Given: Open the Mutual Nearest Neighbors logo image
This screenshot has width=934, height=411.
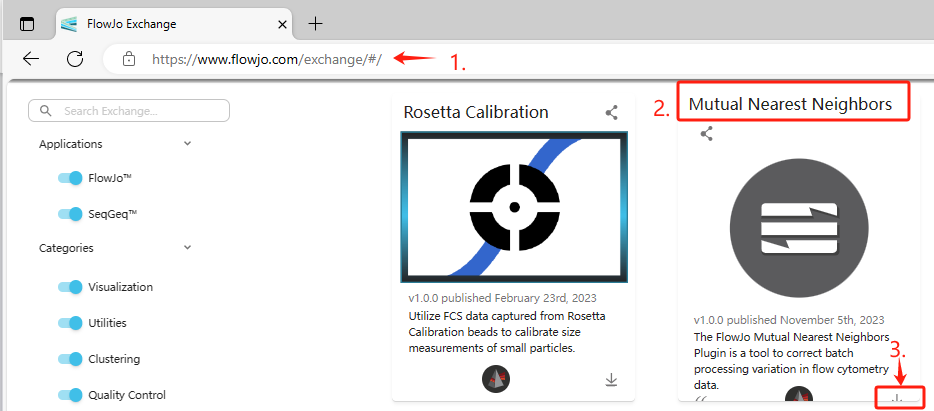Looking at the screenshot, I should 799,228.
